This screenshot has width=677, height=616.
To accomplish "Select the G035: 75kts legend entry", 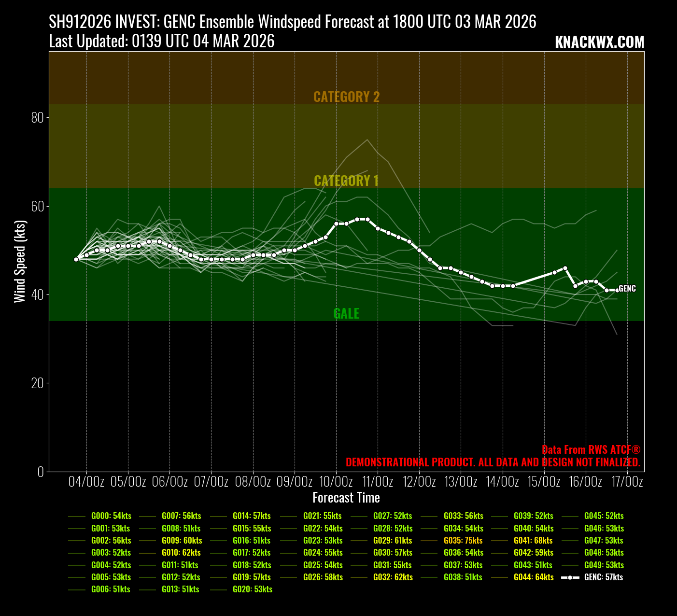I will coord(463,541).
